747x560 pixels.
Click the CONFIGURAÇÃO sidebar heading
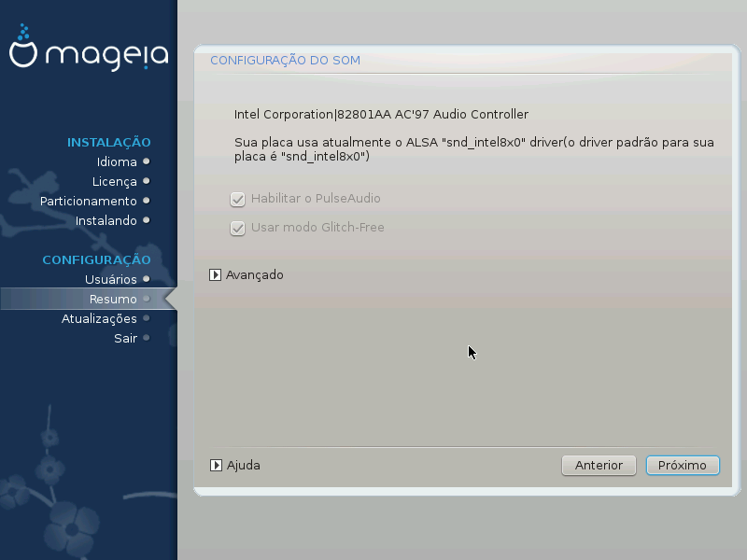pyautogui.click(x=96, y=259)
